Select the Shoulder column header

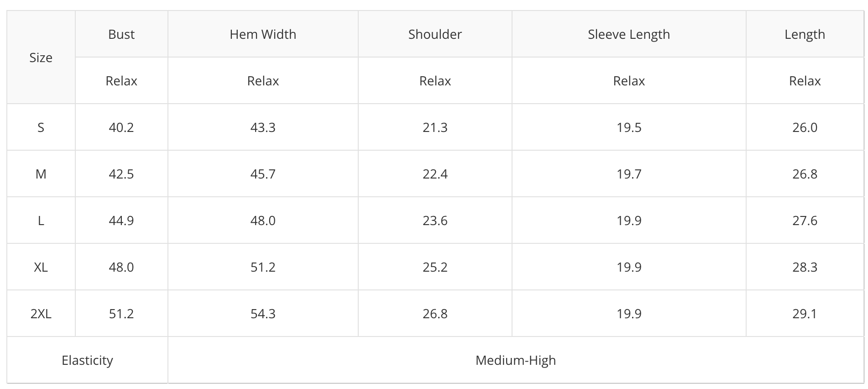(x=435, y=34)
